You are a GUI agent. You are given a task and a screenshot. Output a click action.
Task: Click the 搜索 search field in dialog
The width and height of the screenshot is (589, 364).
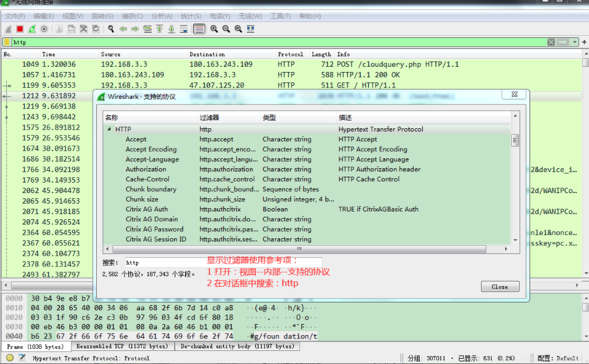pos(223,262)
